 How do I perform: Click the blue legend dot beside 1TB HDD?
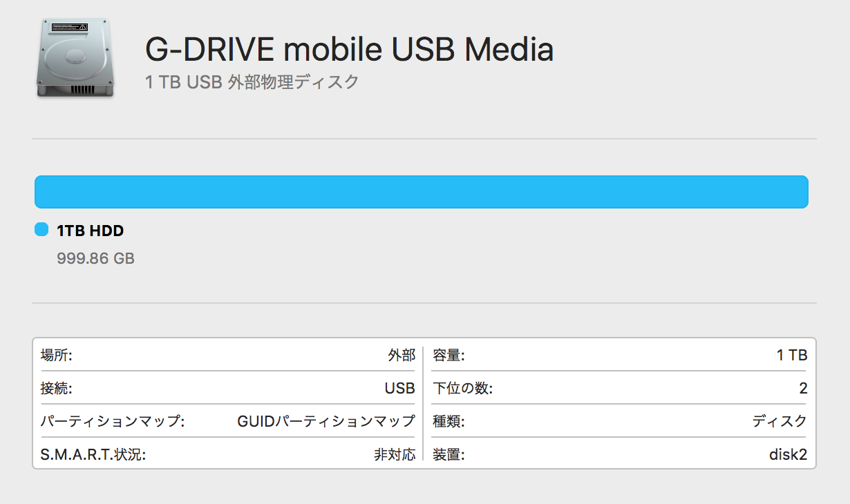pos(41,230)
